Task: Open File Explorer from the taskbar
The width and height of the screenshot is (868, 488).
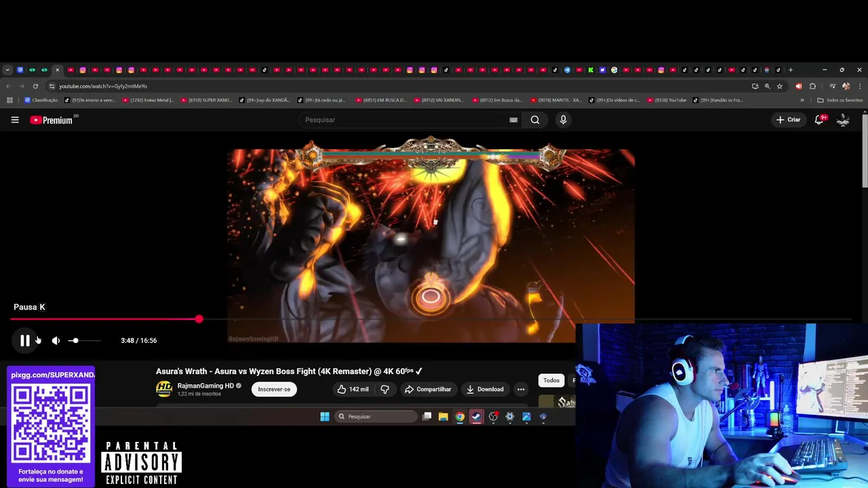Action: tap(443, 417)
